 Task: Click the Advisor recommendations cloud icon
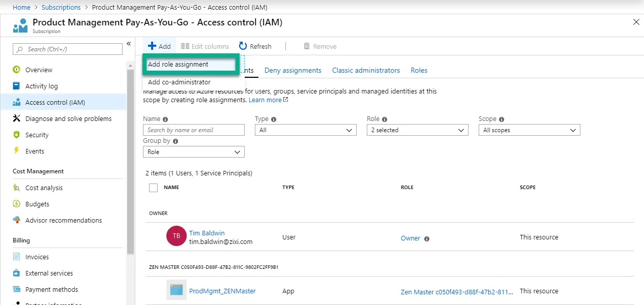tap(17, 220)
